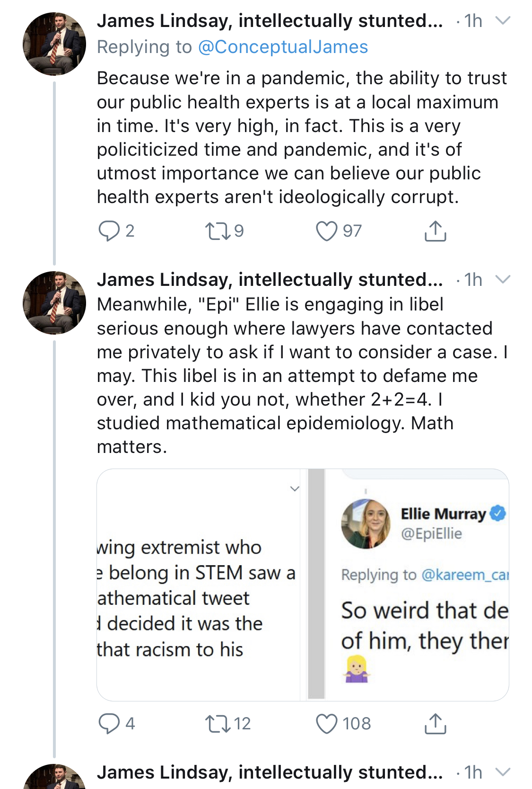This screenshot has height=789, width=532.
Task: Share the pandemic public health tweet
Action: tap(435, 231)
